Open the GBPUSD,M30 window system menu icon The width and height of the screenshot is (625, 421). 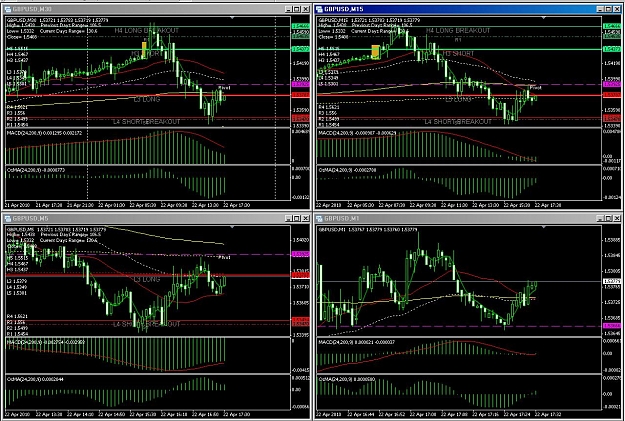(8, 9)
